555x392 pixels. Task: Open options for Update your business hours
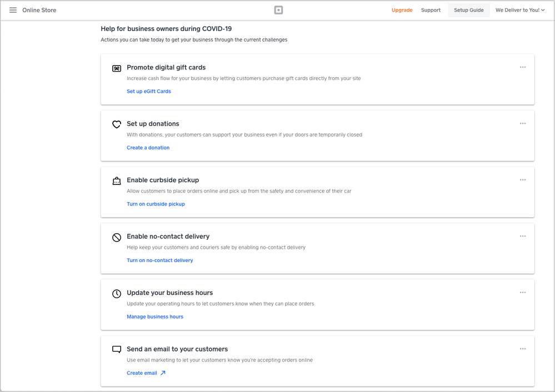click(x=522, y=293)
